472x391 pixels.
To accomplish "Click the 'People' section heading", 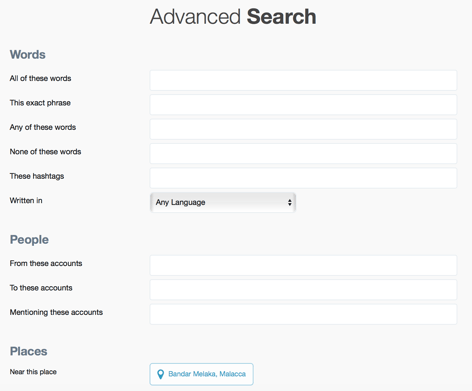I will (29, 240).
